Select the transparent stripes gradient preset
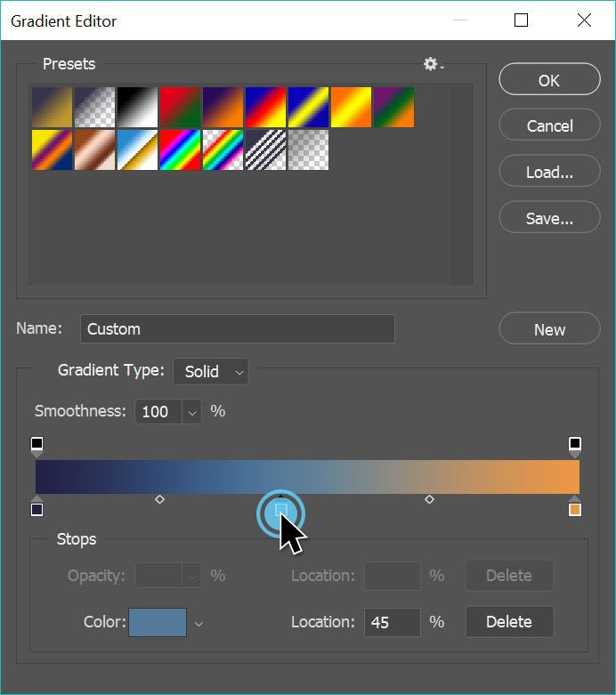This screenshot has height=695, width=616. coord(265,150)
